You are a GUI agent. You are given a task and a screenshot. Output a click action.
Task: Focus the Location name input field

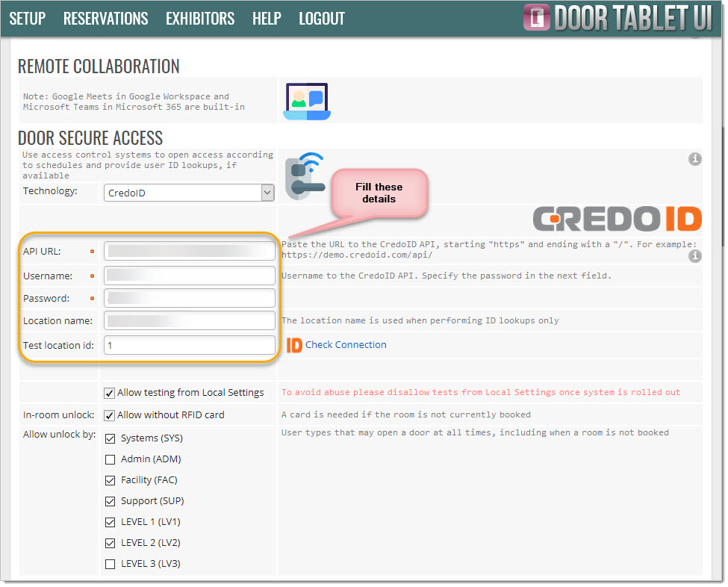(190, 321)
